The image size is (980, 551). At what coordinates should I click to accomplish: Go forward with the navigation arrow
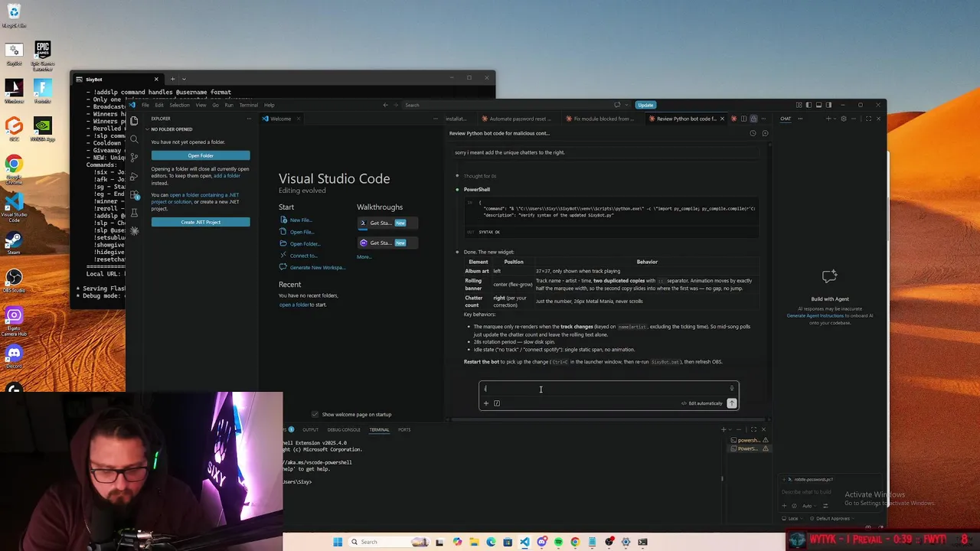[x=397, y=105]
